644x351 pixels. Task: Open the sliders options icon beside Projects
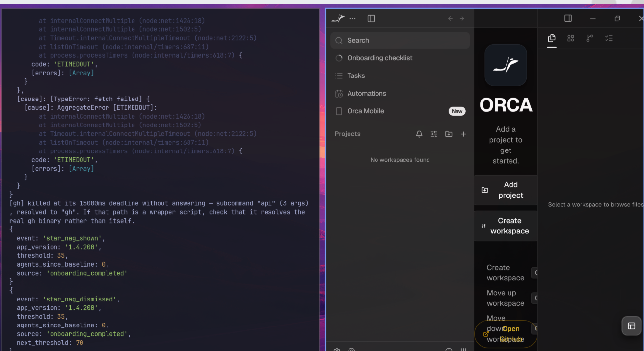tap(434, 134)
